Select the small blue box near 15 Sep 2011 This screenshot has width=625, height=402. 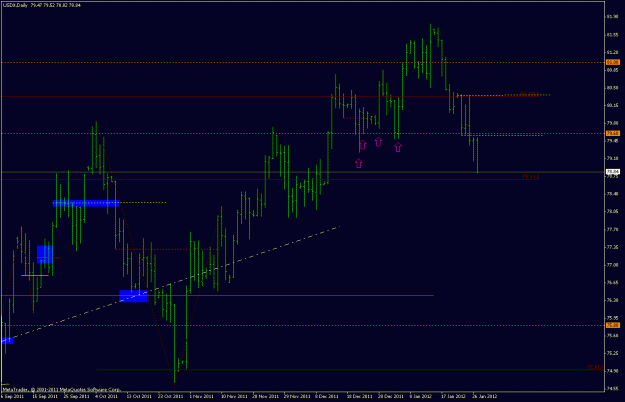point(45,255)
